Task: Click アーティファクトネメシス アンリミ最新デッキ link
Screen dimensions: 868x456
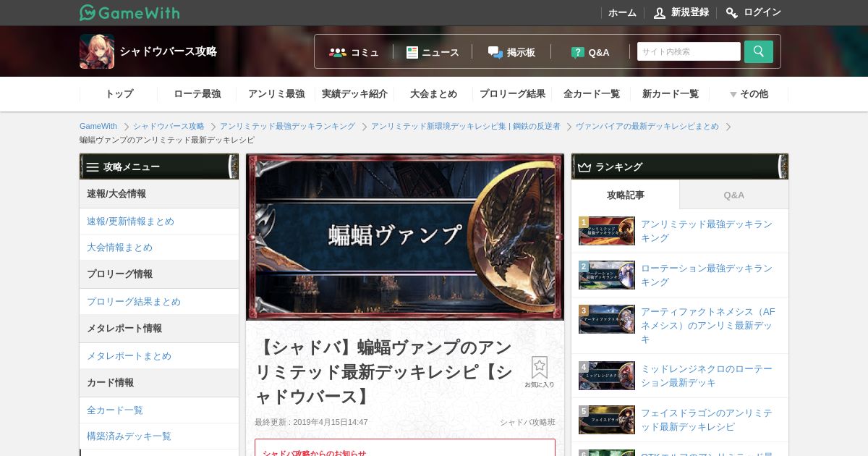Action: point(708,325)
